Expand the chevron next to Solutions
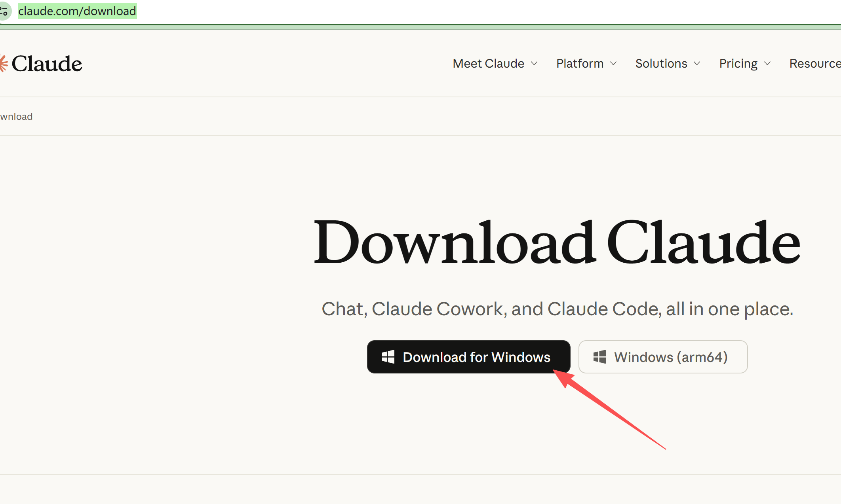The image size is (841, 504). click(697, 64)
